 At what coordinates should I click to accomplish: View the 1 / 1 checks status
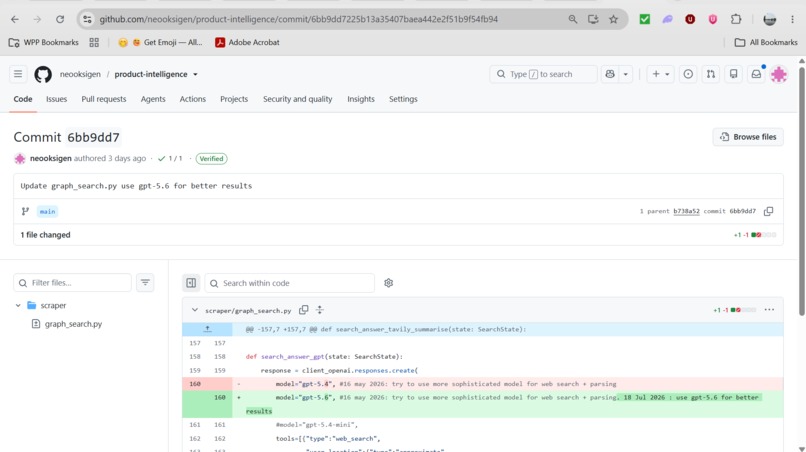click(170, 158)
